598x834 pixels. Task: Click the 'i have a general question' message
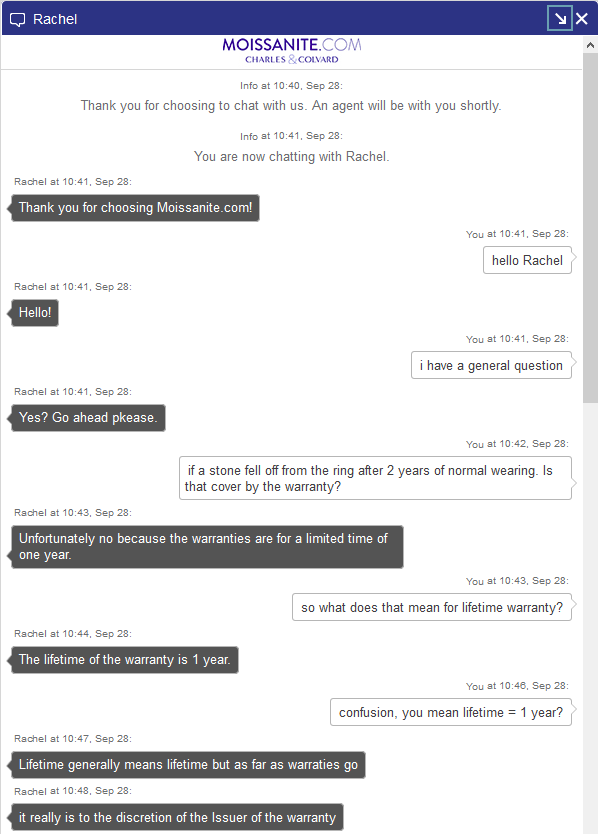[491, 365]
